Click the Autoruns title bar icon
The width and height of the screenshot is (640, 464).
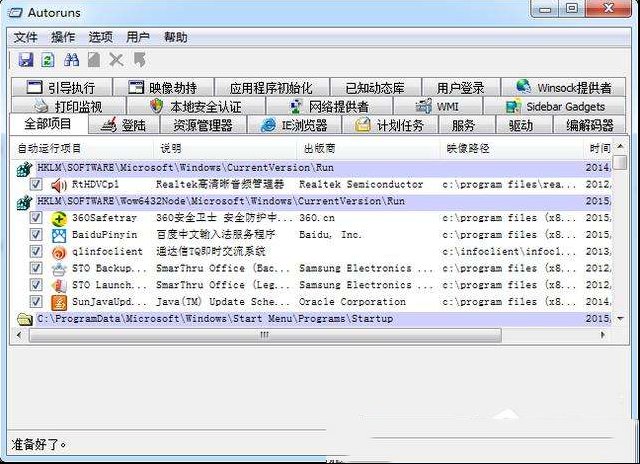pyautogui.click(x=16, y=13)
